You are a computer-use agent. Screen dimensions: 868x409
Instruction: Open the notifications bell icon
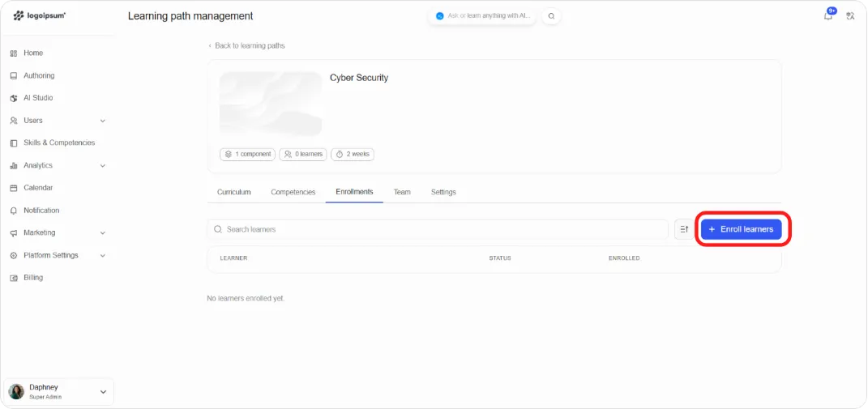pos(828,16)
